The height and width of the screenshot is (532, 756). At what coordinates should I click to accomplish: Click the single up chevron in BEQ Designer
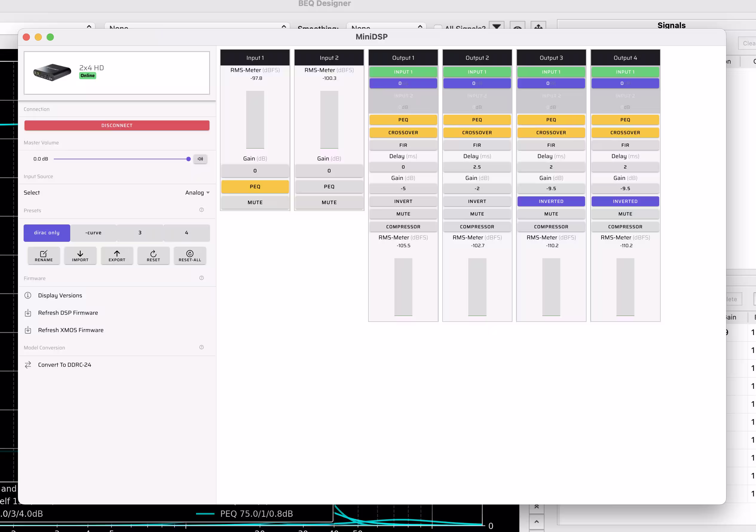pyautogui.click(x=537, y=522)
